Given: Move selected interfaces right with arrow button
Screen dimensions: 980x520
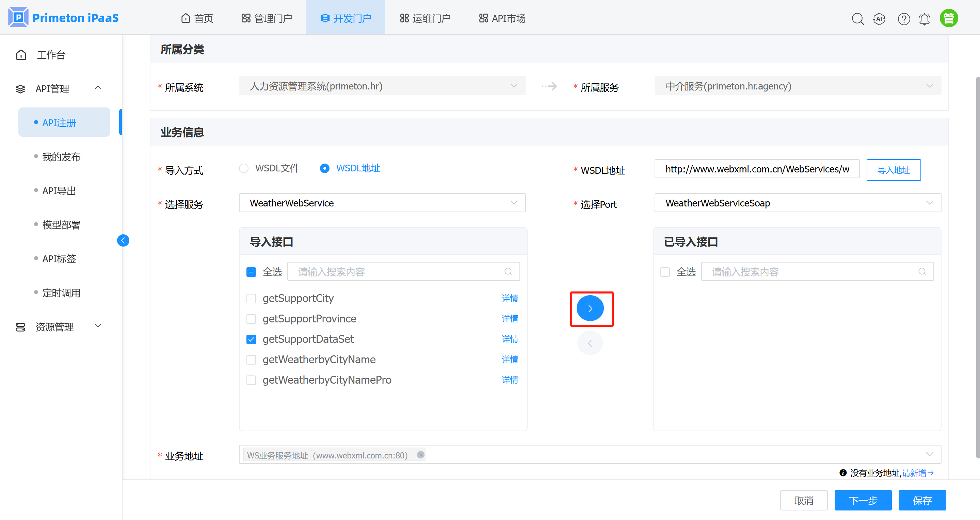Looking at the screenshot, I should tap(590, 308).
